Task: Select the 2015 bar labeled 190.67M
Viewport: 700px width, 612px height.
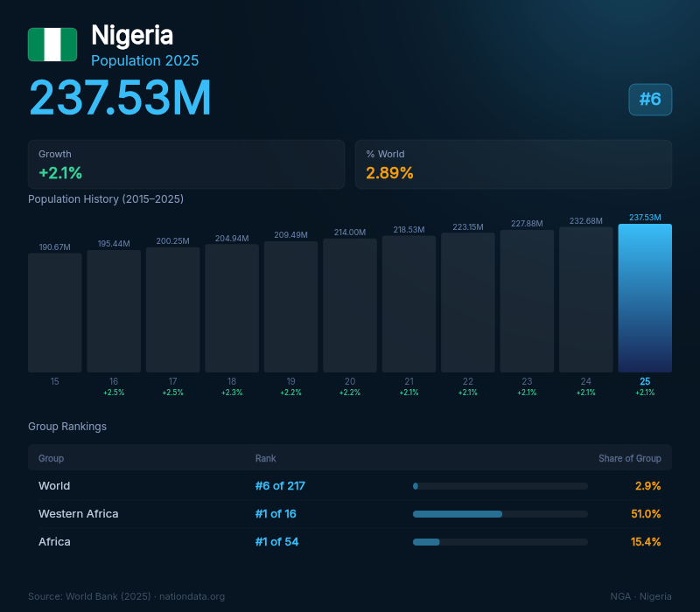Action: click(55, 313)
